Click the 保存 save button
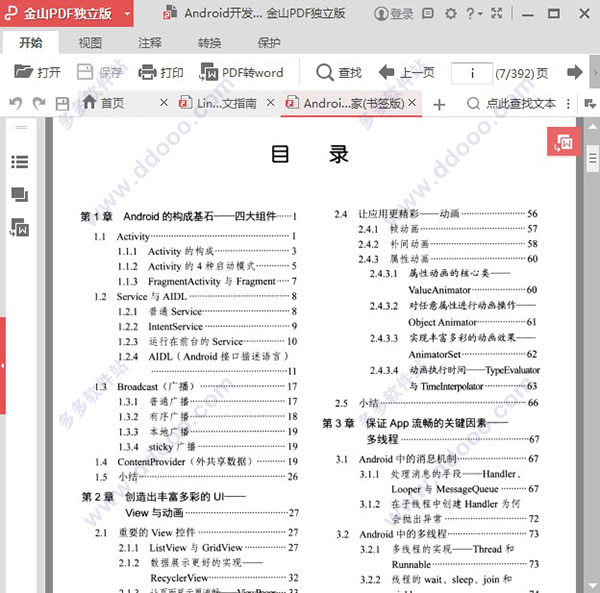 [99, 72]
